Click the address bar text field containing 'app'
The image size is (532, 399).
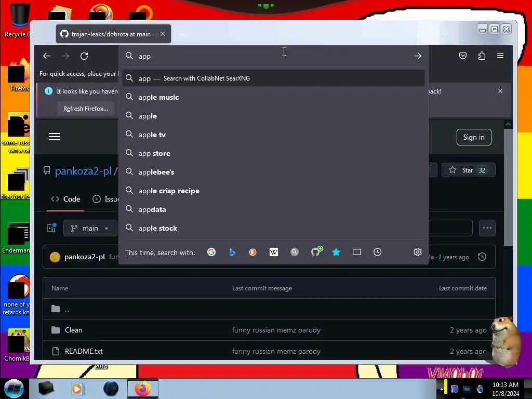(273, 56)
